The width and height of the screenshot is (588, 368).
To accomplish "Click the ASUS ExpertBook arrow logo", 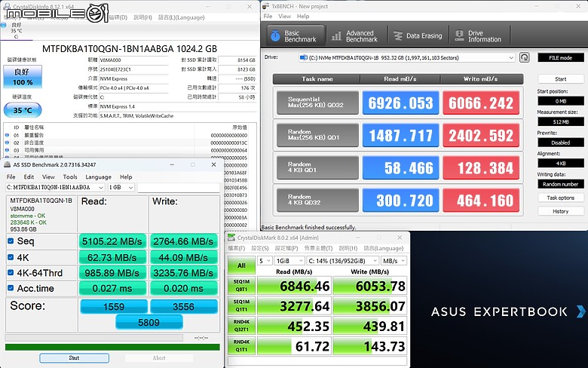I will click(581, 311).
